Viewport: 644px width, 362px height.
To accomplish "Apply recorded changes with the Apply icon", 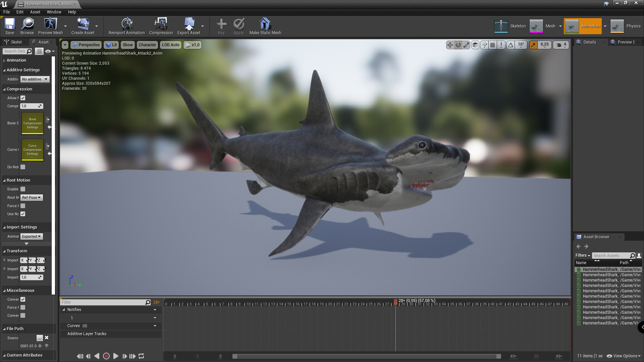I will click(238, 26).
